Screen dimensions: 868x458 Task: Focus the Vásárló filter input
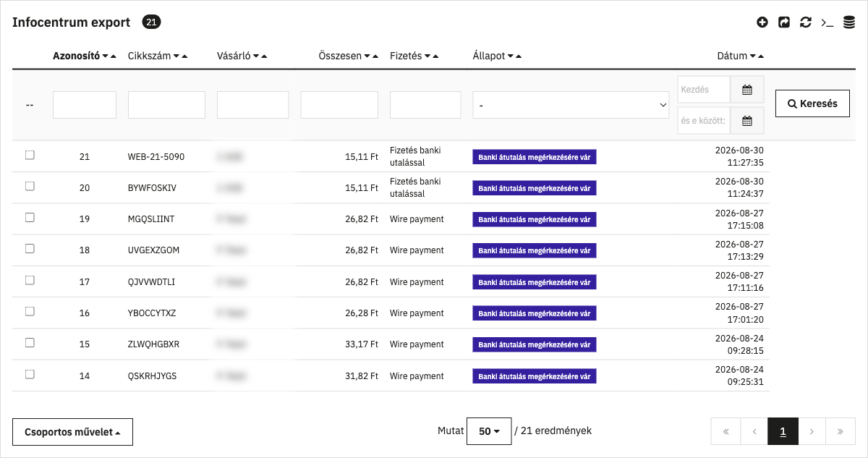252,105
